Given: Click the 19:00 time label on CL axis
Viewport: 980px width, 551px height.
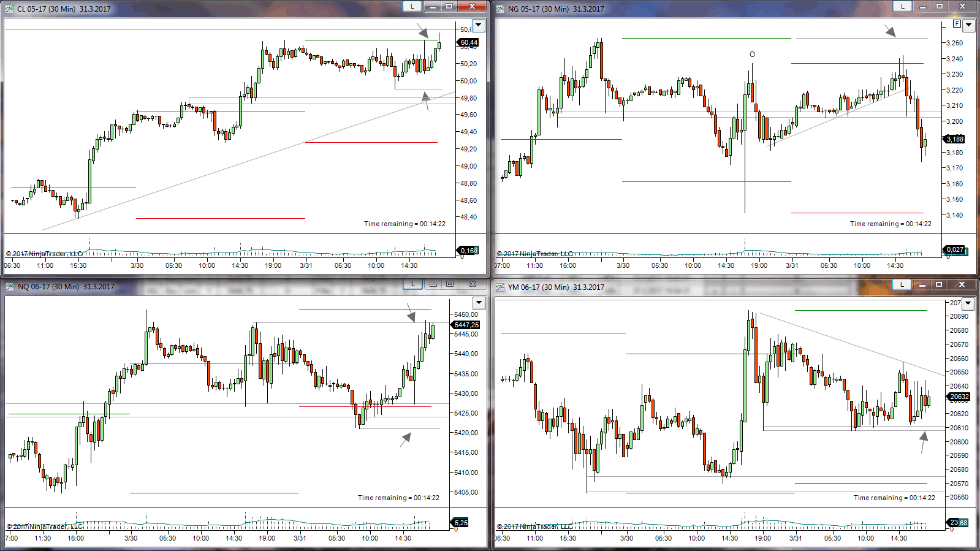Looking at the screenshot, I should click(273, 265).
